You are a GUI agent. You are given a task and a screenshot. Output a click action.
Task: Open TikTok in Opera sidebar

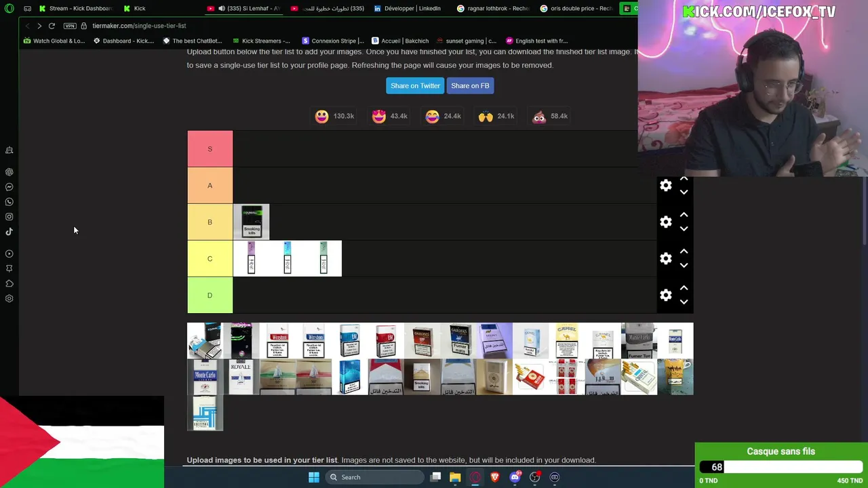coord(9,232)
